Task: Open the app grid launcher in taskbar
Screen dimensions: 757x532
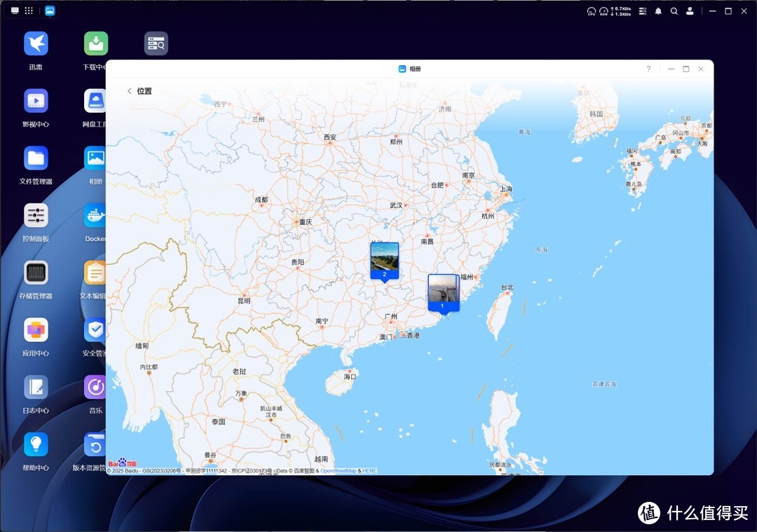Action: (29, 11)
